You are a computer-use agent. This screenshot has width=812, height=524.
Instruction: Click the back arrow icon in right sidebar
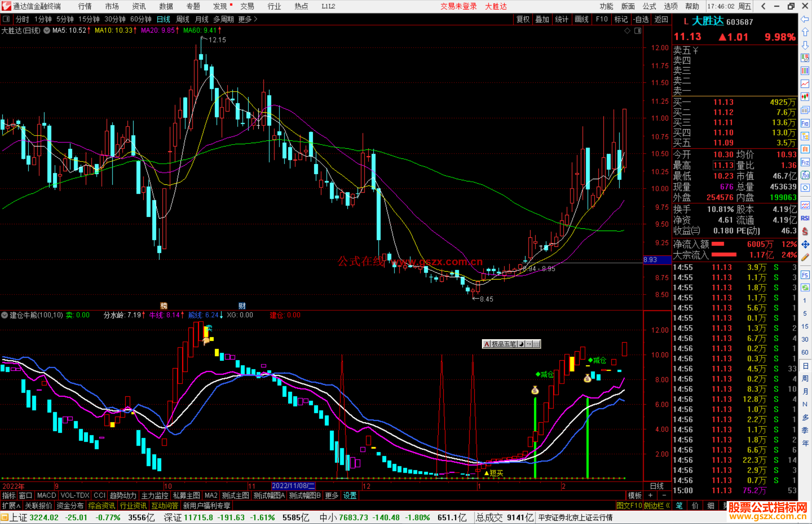pyautogui.click(x=805, y=19)
